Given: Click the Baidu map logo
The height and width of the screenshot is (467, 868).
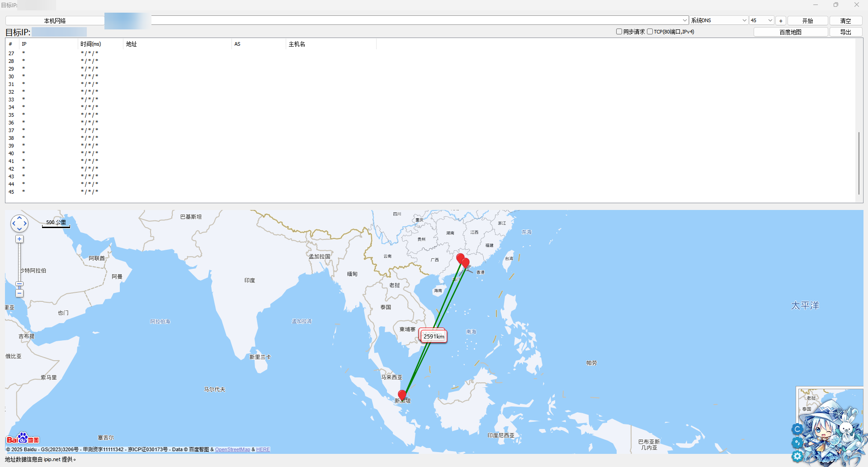Looking at the screenshot, I should (x=23, y=439).
